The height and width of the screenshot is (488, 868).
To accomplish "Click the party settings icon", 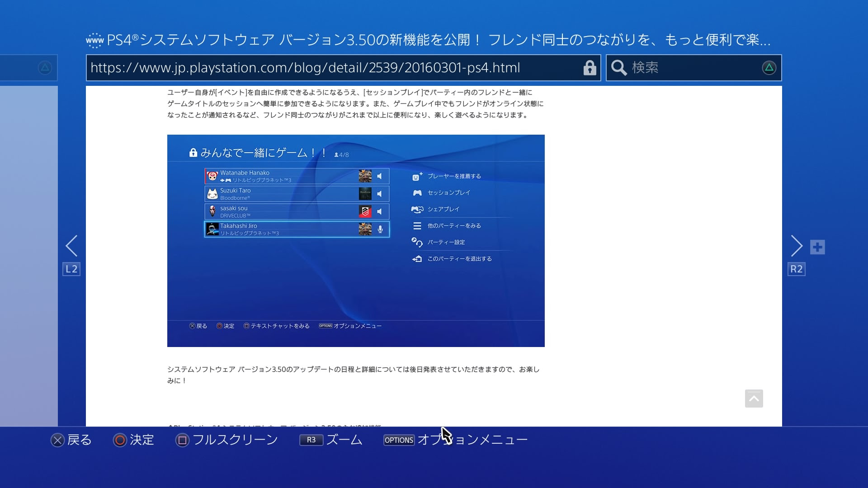I will pos(417,242).
